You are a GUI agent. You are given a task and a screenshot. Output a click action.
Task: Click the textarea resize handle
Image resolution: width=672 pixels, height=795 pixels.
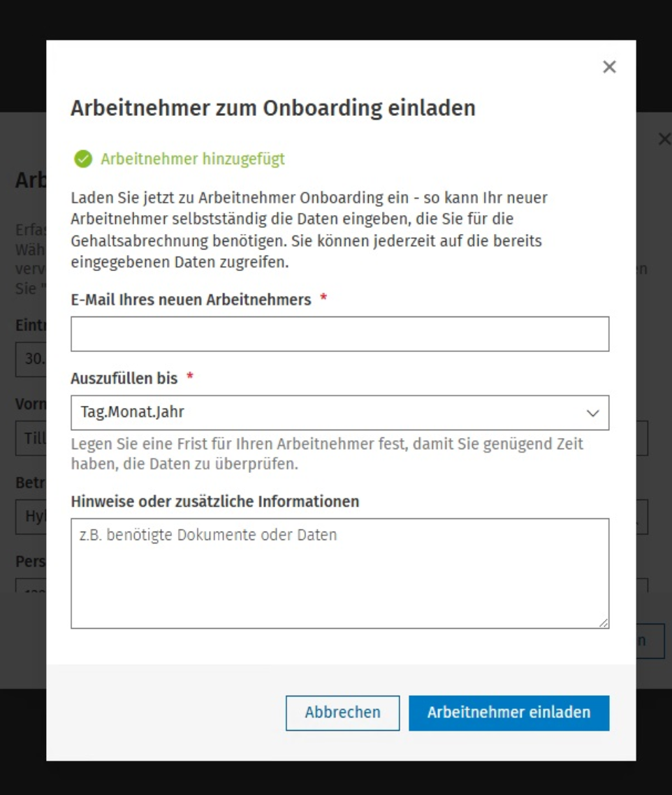[x=604, y=623]
